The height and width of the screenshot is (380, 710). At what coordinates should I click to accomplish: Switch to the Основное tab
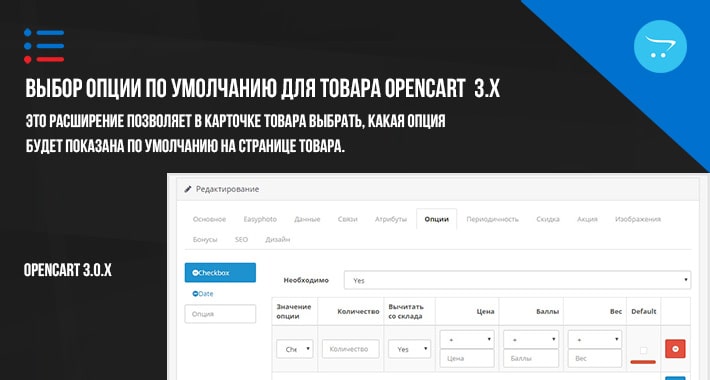tap(209, 219)
